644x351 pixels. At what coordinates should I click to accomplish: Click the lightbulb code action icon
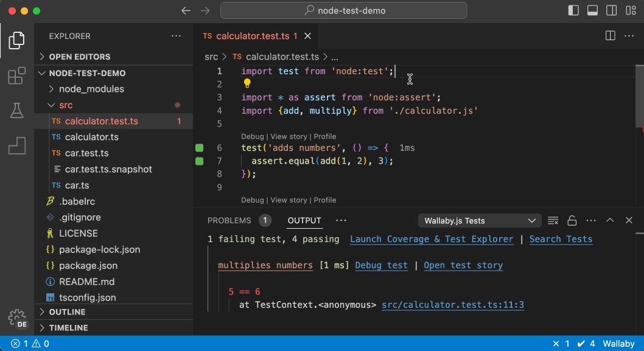point(247,84)
